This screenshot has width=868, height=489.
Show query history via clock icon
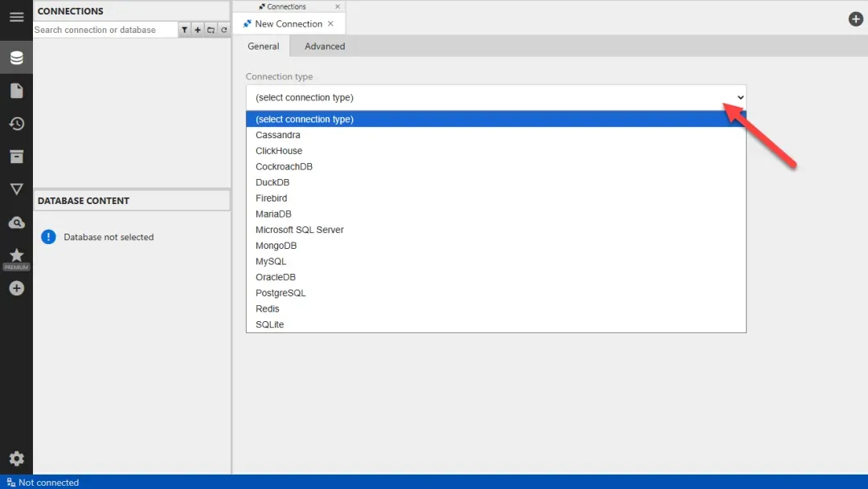tap(16, 124)
